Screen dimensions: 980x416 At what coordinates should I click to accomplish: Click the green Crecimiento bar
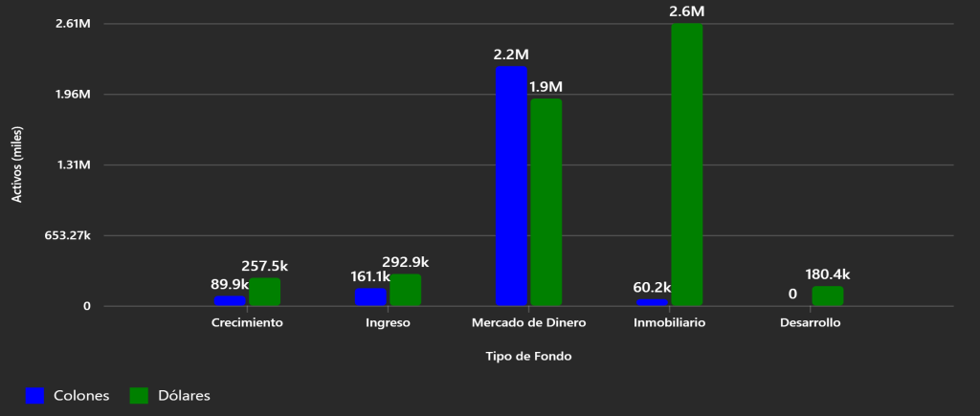tap(264, 292)
